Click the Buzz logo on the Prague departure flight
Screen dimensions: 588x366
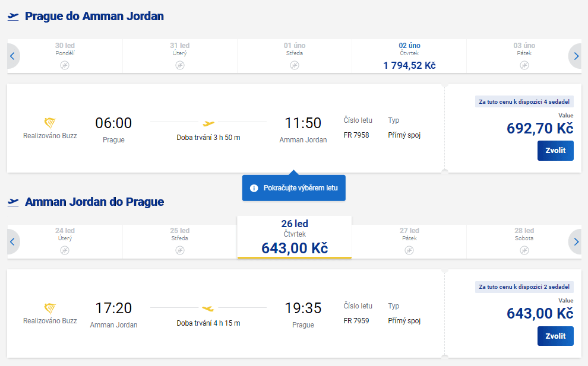(x=50, y=123)
